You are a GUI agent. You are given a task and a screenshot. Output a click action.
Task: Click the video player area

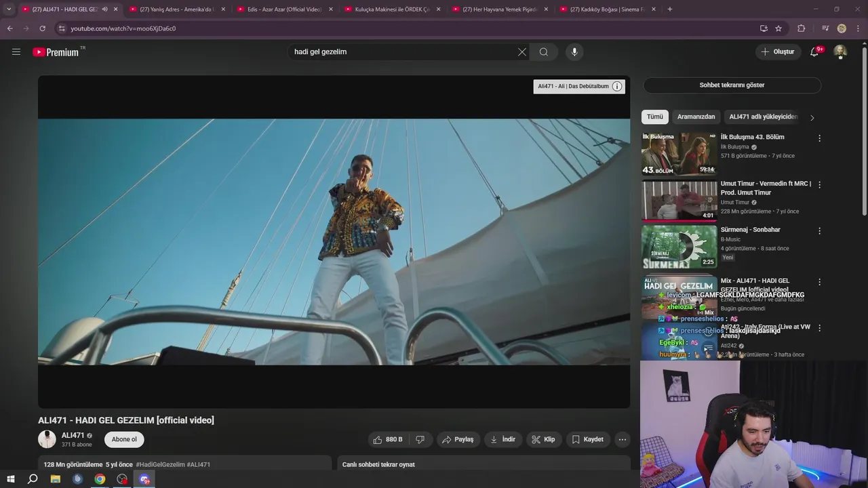[x=334, y=242]
